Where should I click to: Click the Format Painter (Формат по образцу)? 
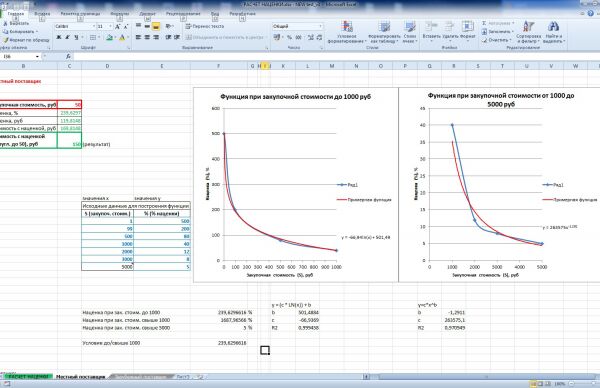pyautogui.click(x=26, y=40)
